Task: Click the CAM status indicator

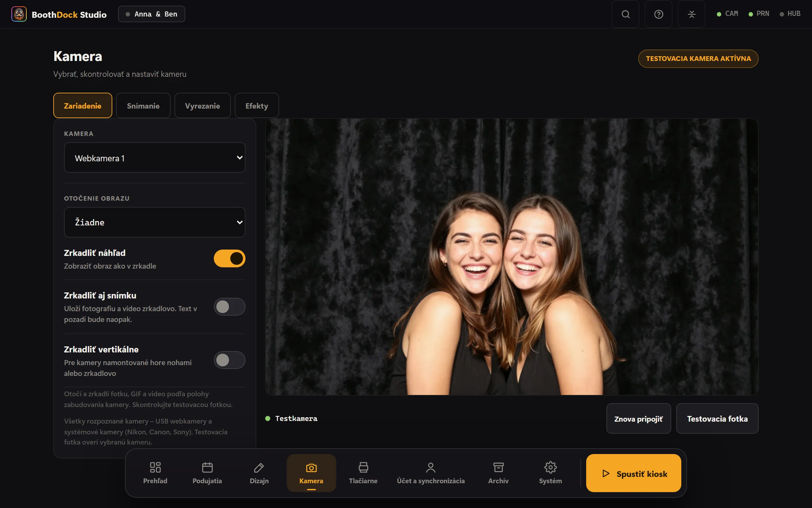Action: pyautogui.click(x=727, y=14)
